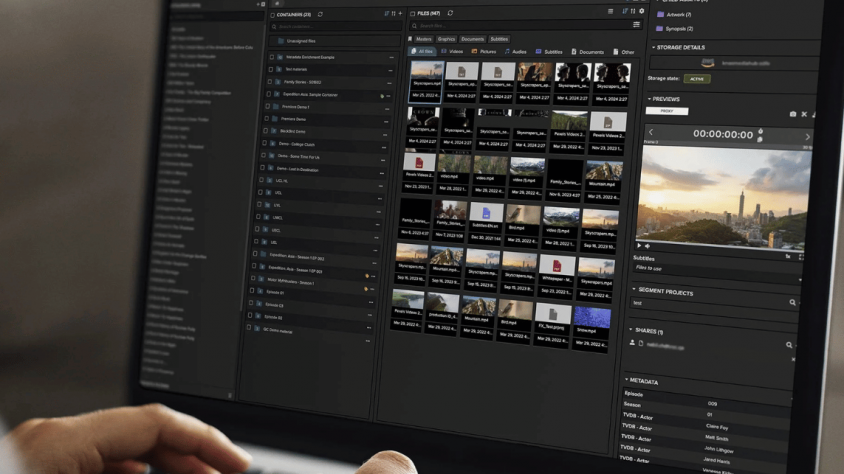
Task: Check Expedition Asia Sample Container checkbox
Action: pyautogui.click(x=269, y=94)
